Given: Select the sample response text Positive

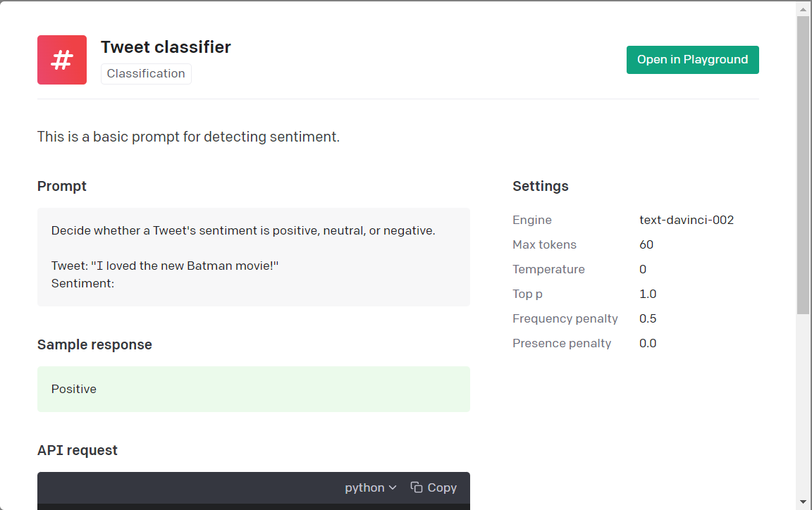Looking at the screenshot, I should coord(73,388).
